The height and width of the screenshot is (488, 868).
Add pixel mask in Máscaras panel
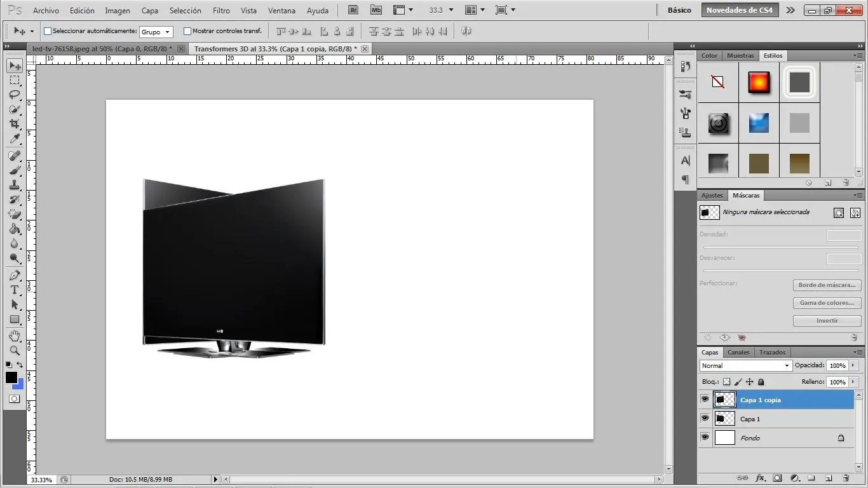click(x=839, y=213)
